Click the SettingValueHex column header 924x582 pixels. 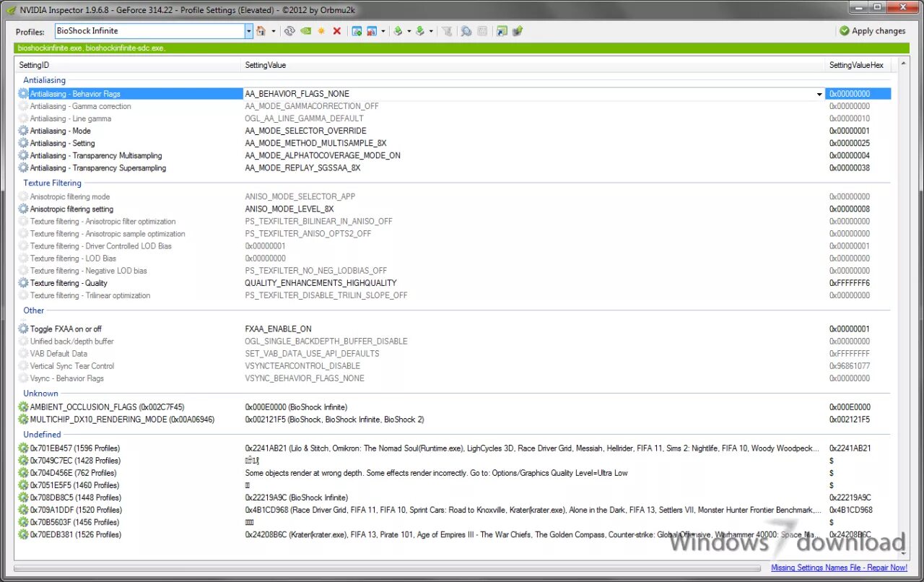[x=859, y=65]
